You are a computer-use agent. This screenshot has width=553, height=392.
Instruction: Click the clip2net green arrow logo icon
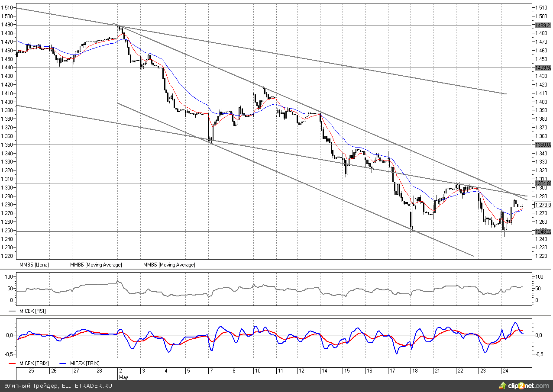502,385
